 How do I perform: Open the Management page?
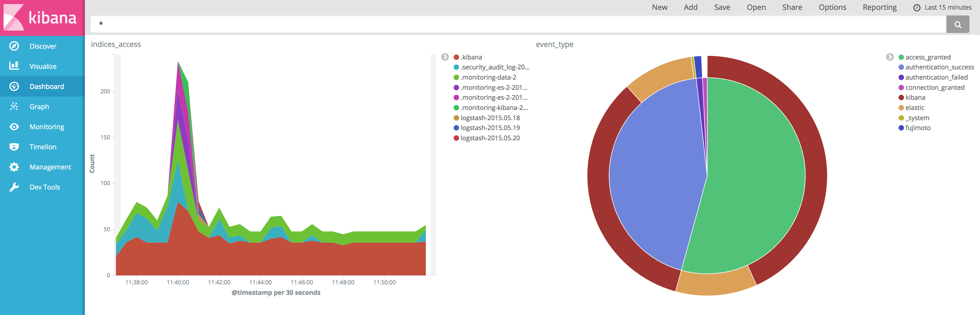[x=42, y=167]
